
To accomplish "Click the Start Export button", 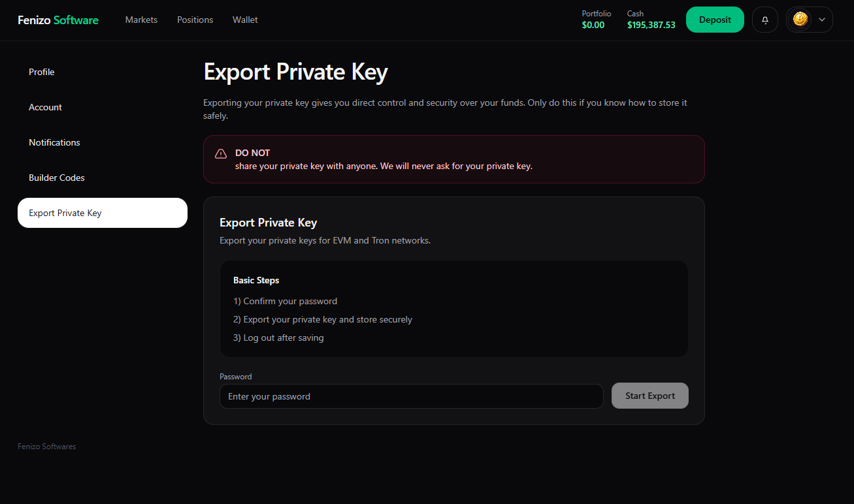I will [649, 396].
